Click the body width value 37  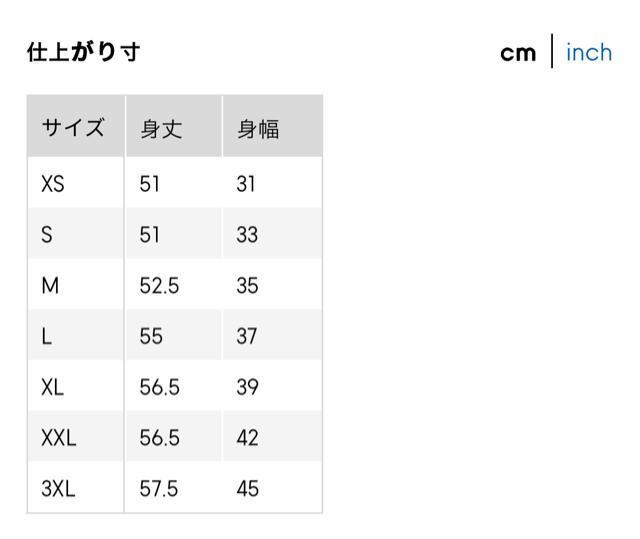tap(247, 337)
